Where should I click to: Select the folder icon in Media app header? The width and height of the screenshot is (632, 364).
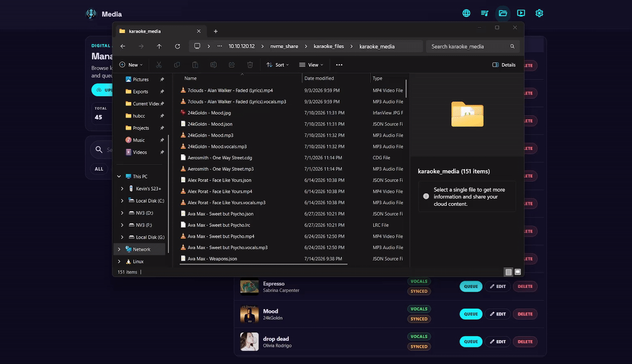click(503, 13)
